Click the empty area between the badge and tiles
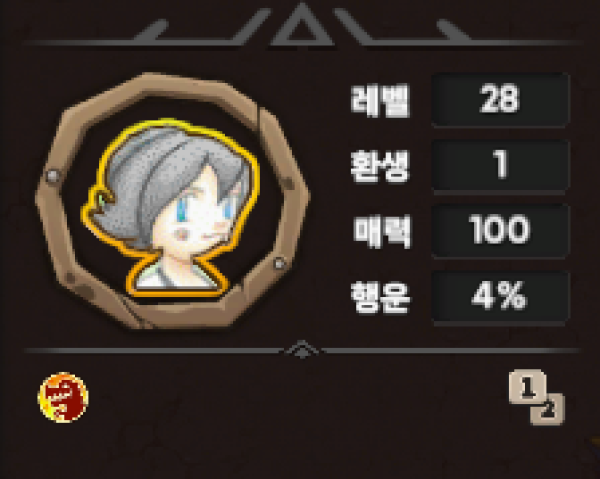 tap(298, 398)
